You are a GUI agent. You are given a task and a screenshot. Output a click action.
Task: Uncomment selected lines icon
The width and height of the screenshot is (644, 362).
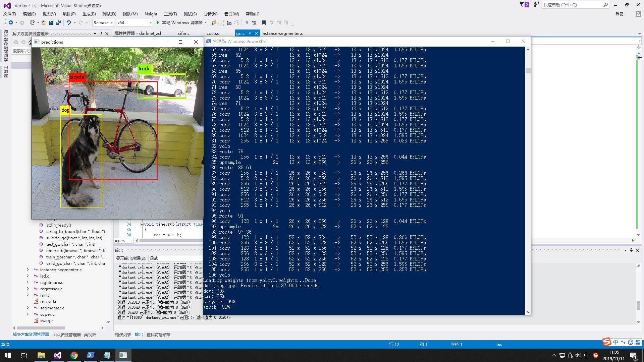tap(254, 23)
